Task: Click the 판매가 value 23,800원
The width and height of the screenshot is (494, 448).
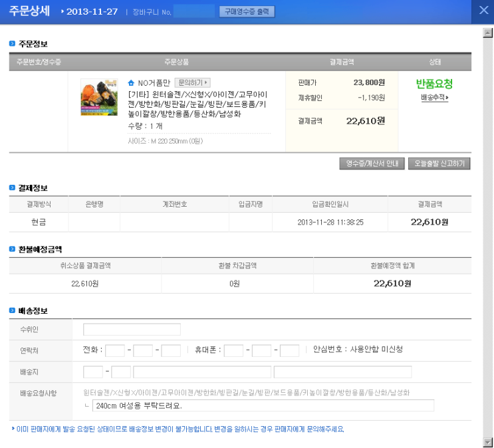Action: 369,82
